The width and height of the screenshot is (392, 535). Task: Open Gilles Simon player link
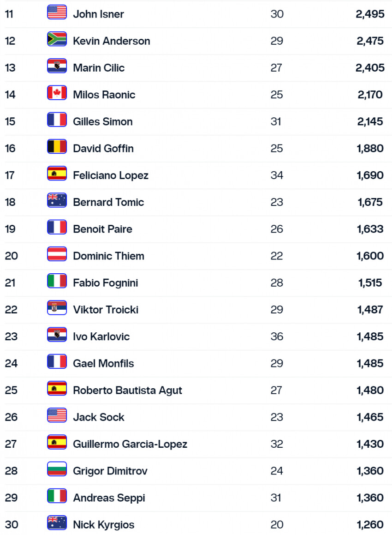(103, 122)
